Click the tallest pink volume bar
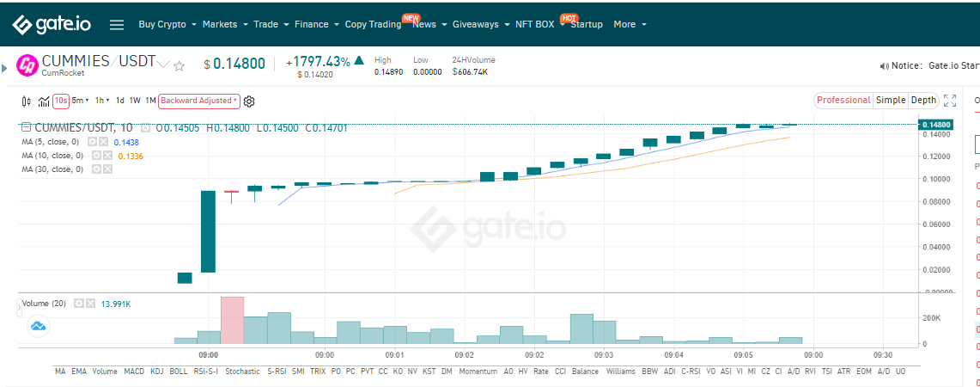 click(233, 320)
